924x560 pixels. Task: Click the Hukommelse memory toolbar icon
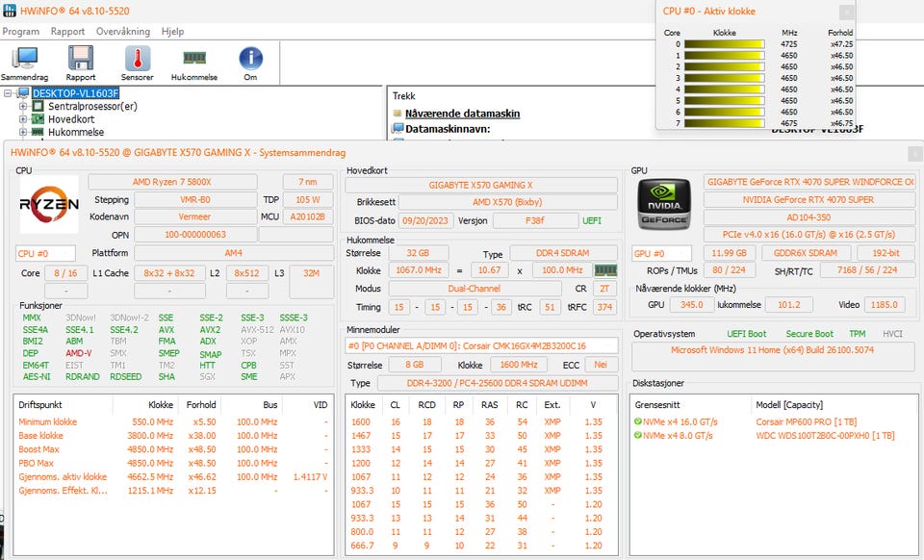tap(193, 63)
